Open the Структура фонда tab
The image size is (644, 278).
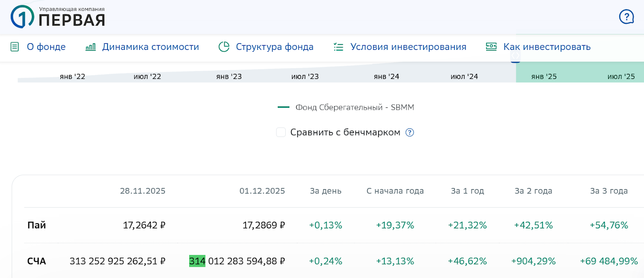coord(275,47)
